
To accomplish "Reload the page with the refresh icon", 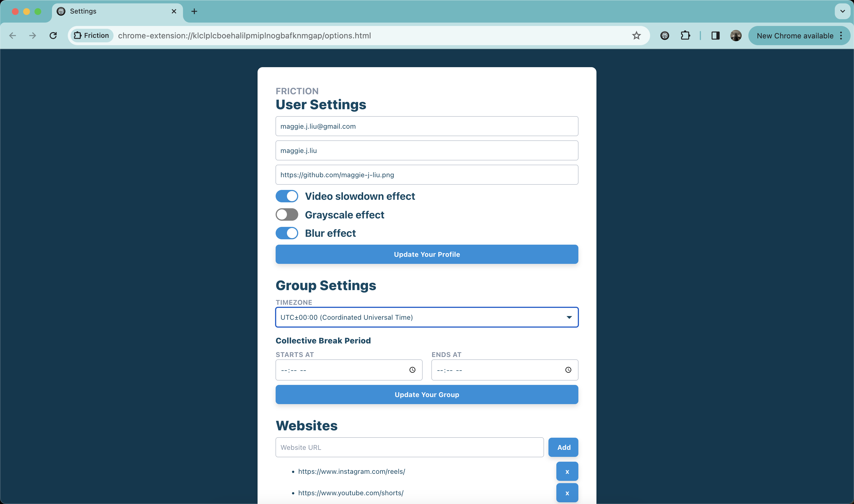I will click(53, 36).
